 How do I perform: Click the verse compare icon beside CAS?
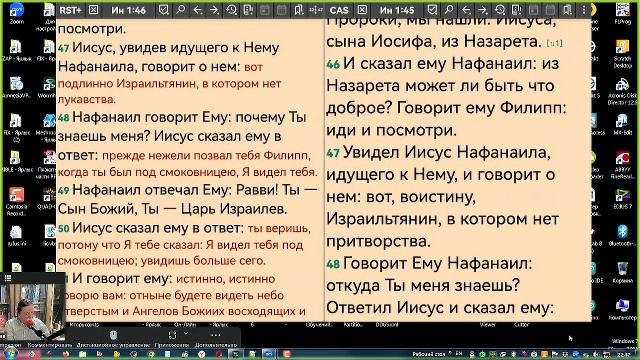(x=316, y=10)
